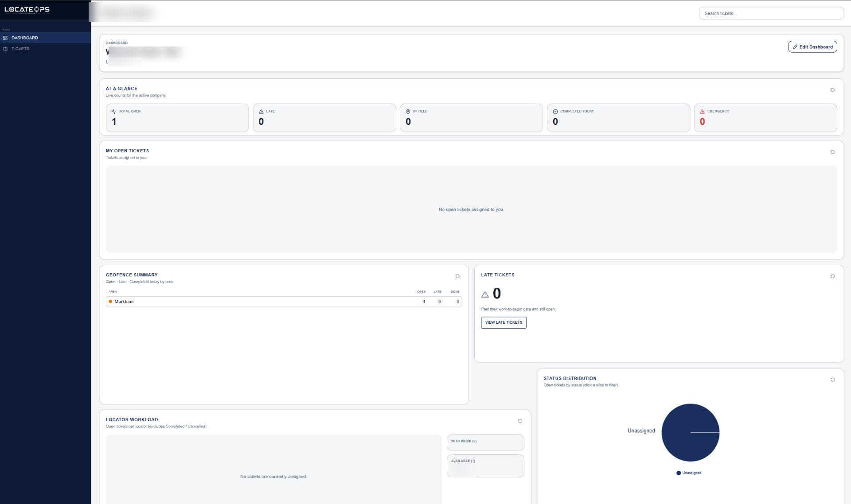Click the red Emergency warning icon

pos(702,112)
